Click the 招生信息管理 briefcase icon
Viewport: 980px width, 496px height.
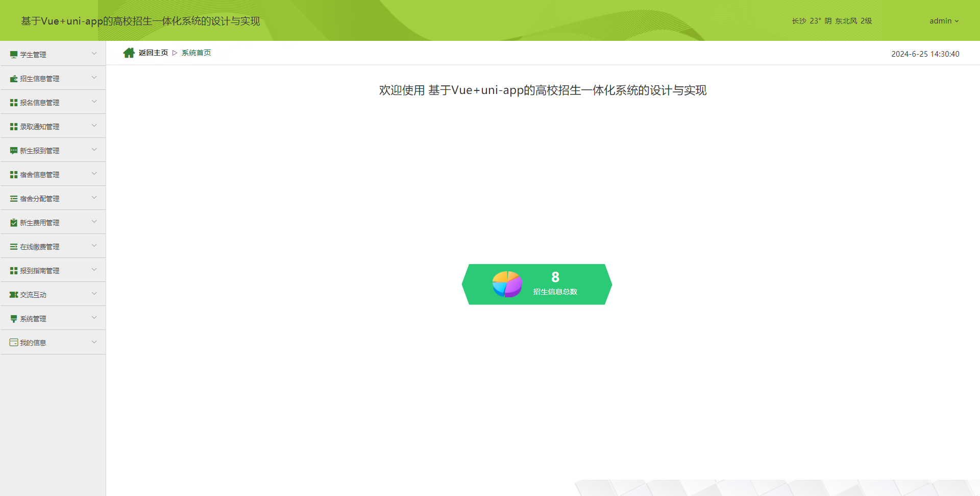(14, 78)
